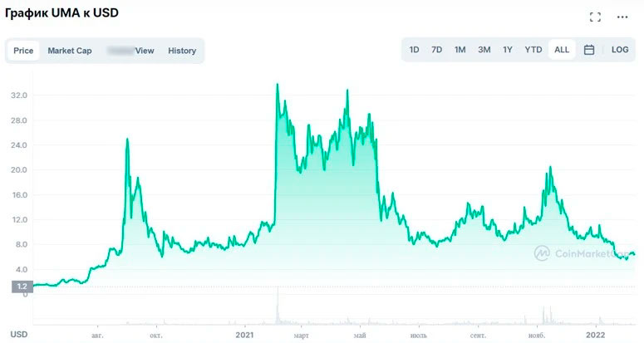Click the highest price peak on chart
The width and height of the screenshot is (644, 343).
coord(278,85)
